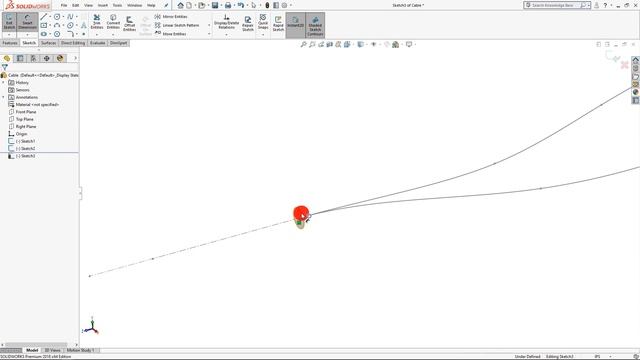The width and height of the screenshot is (640, 360).
Task: Open the Help menu
Action: [x=151, y=5]
